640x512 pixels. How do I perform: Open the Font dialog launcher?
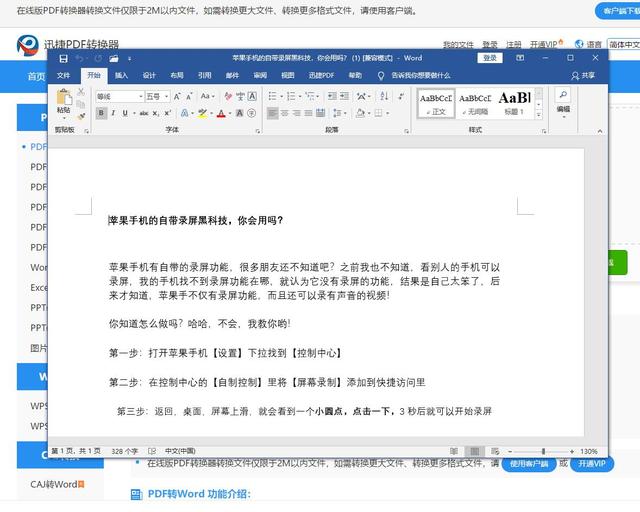[258, 131]
